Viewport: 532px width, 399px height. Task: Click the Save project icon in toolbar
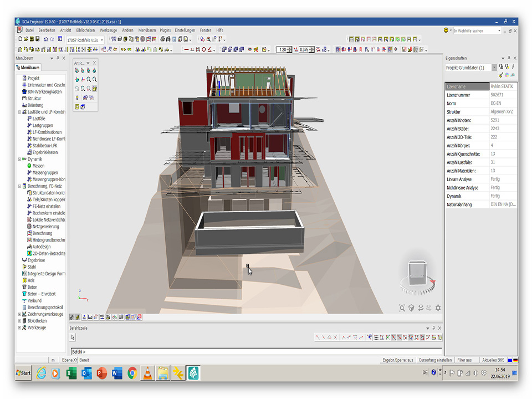pyautogui.click(x=38, y=39)
